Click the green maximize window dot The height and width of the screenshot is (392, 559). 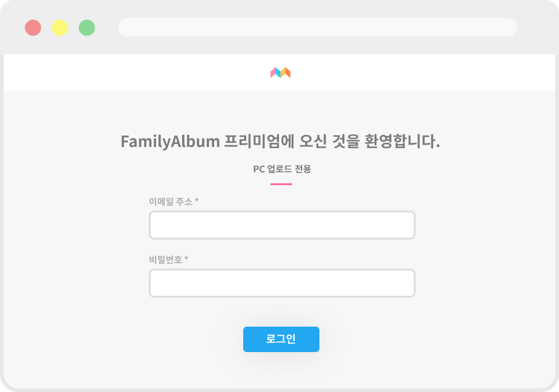[87, 28]
